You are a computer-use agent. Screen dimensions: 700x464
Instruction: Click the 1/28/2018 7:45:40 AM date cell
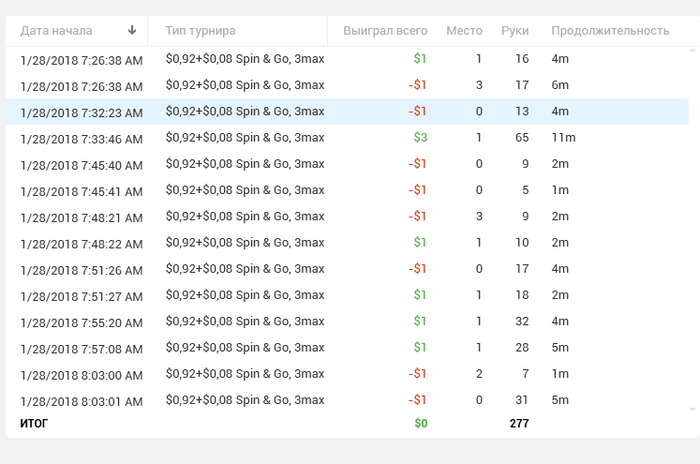(x=82, y=164)
